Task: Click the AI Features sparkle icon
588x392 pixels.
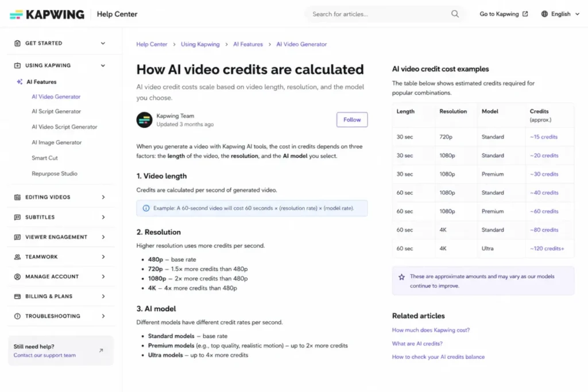Action: click(20, 81)
